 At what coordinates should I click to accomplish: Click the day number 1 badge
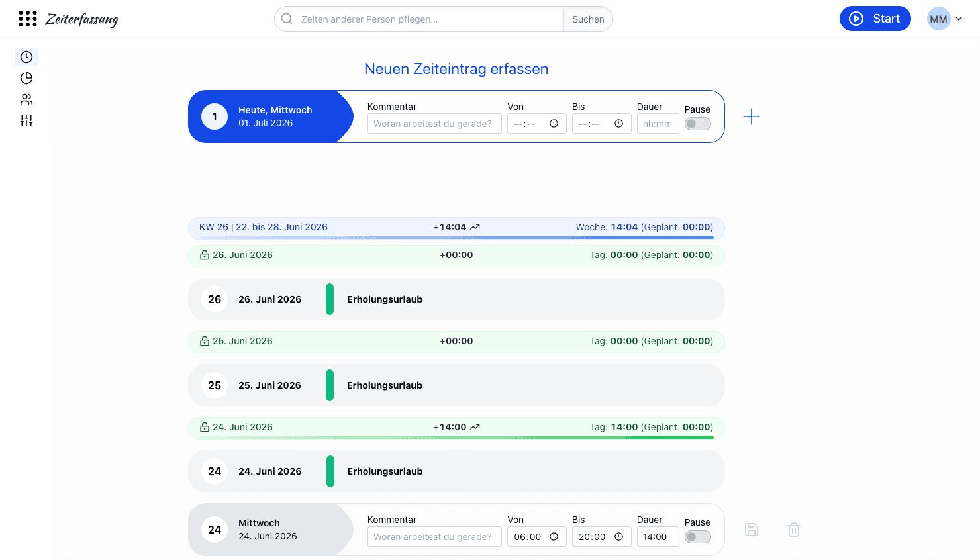215,117
